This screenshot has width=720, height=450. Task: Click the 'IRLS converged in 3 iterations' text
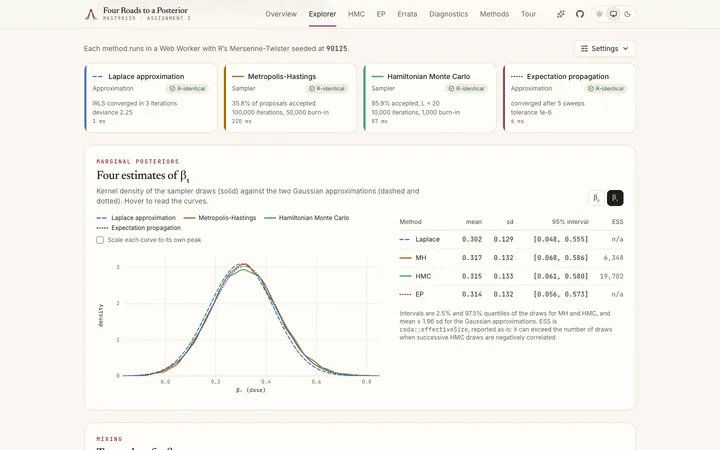click(x=135, y=103)
